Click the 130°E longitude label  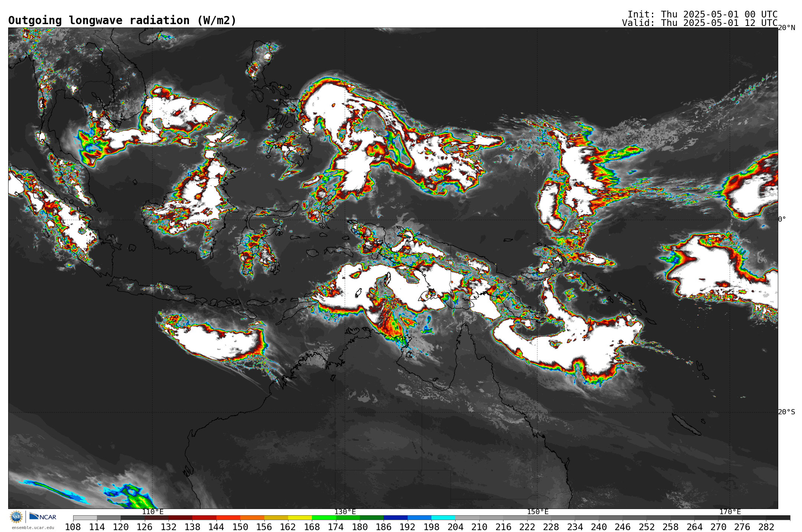[345, 512]
